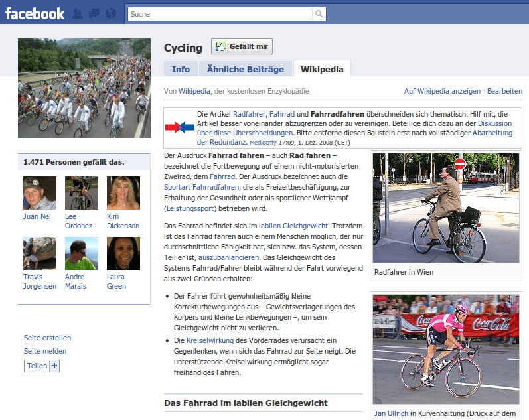Open the Radfahrer article link

(x=249, y=114)
